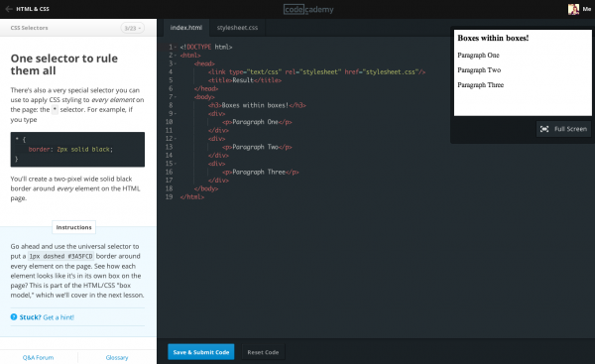Click the title Result code line
Screen dimensions: 595x364
point(245,80)
